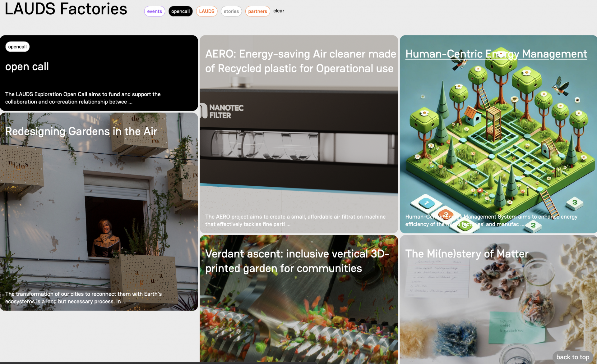Open Verdant ascent 3D-printed garden article
This screenshot has height=364, width=597.
click(297, 261)
